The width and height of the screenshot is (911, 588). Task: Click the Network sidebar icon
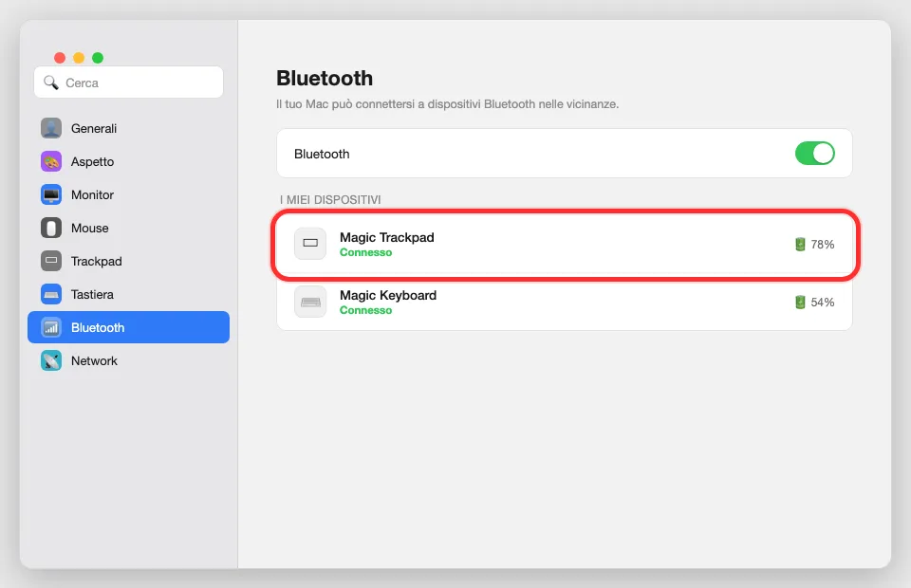51,361
